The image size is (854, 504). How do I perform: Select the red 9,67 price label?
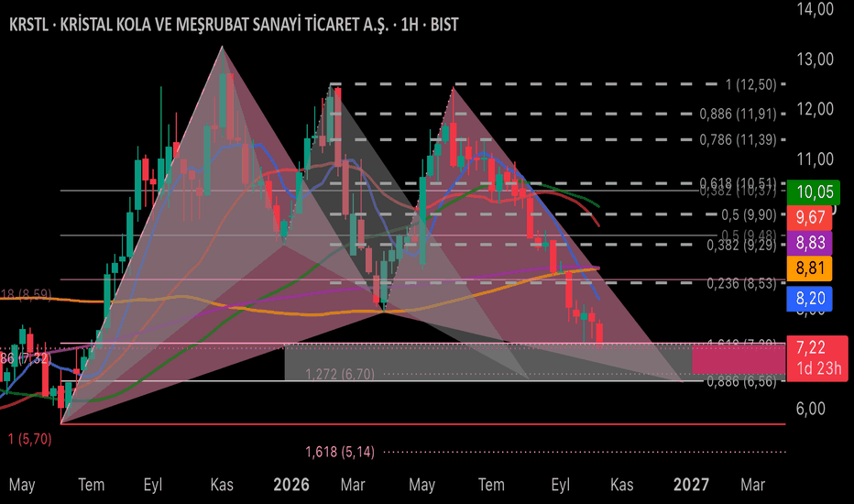809,217
